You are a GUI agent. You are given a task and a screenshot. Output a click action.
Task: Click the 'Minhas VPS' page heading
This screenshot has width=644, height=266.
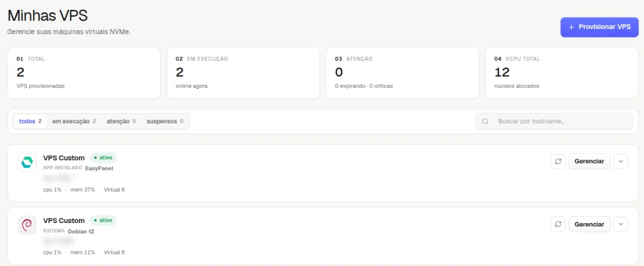pyautogui.click(x=48, y=16)
